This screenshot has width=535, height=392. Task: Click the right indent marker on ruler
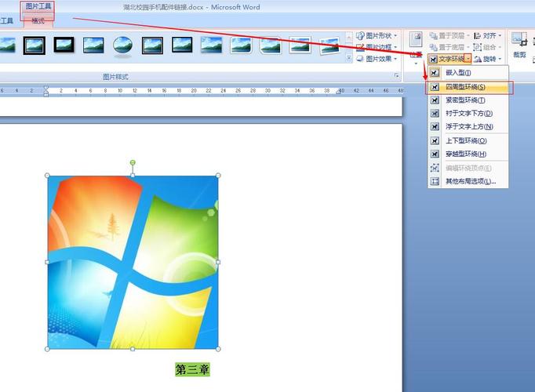tap(338, 92)
